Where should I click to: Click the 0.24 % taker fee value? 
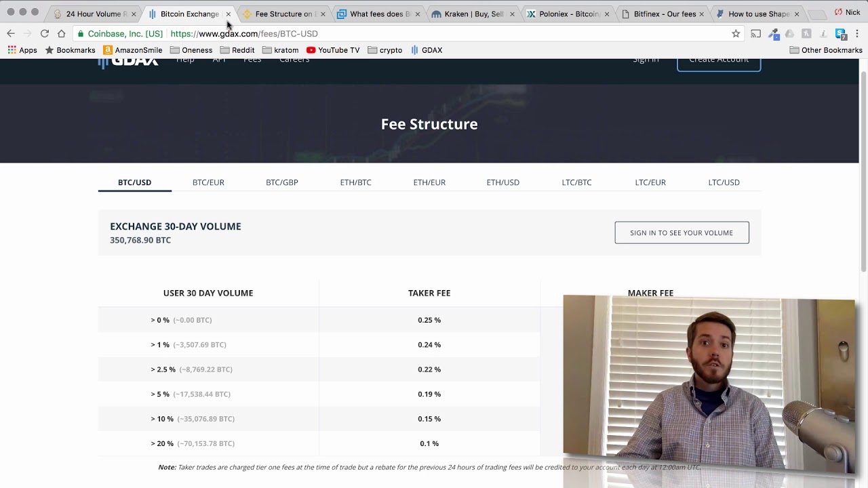[429, 344]
